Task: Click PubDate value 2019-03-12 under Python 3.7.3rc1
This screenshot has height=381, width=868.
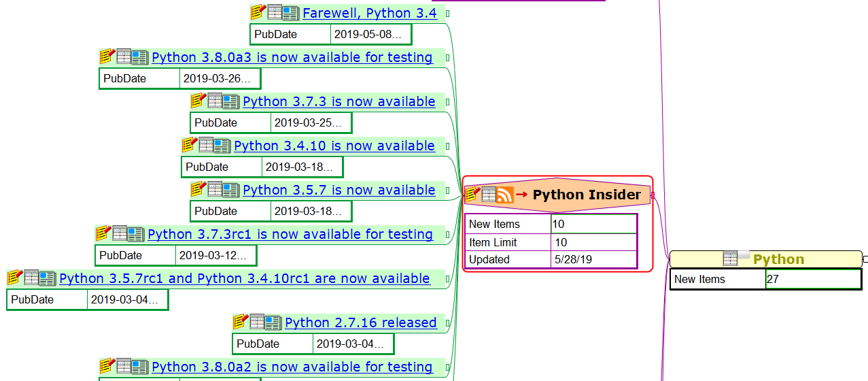Action: (215, 255)
